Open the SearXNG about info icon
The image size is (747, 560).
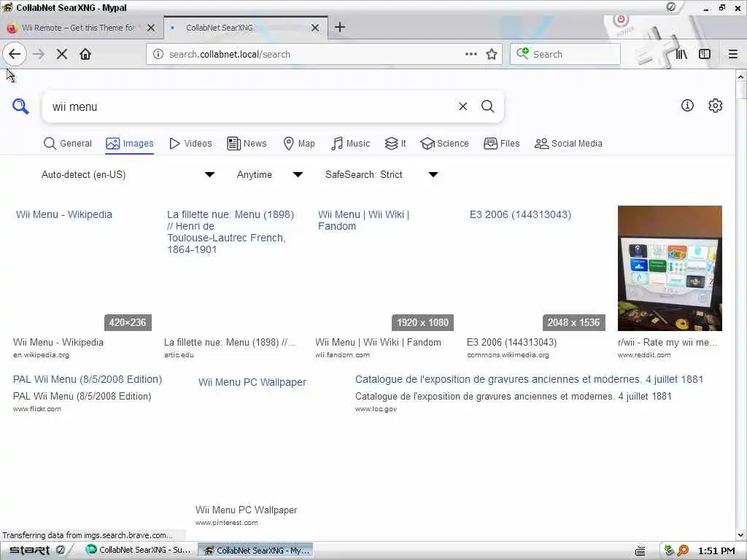pos(687,106)
